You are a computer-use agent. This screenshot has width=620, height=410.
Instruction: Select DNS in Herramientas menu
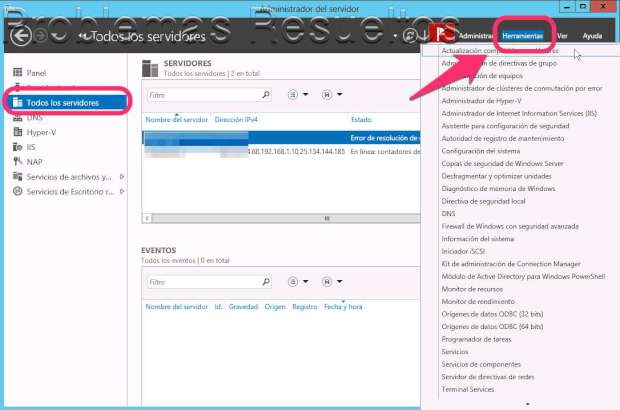point(448,214)
